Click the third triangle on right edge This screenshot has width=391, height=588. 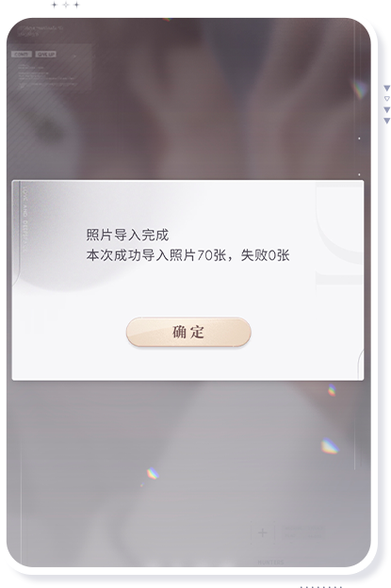click(387, 110)
